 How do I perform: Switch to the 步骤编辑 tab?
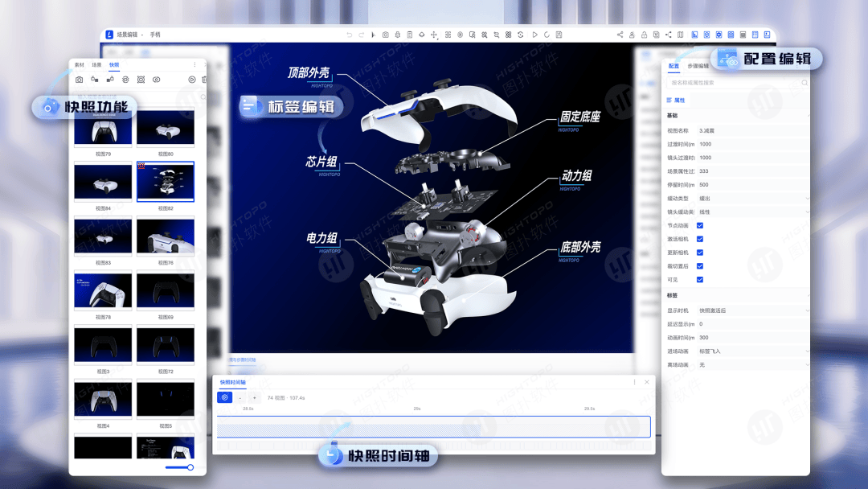698,66
